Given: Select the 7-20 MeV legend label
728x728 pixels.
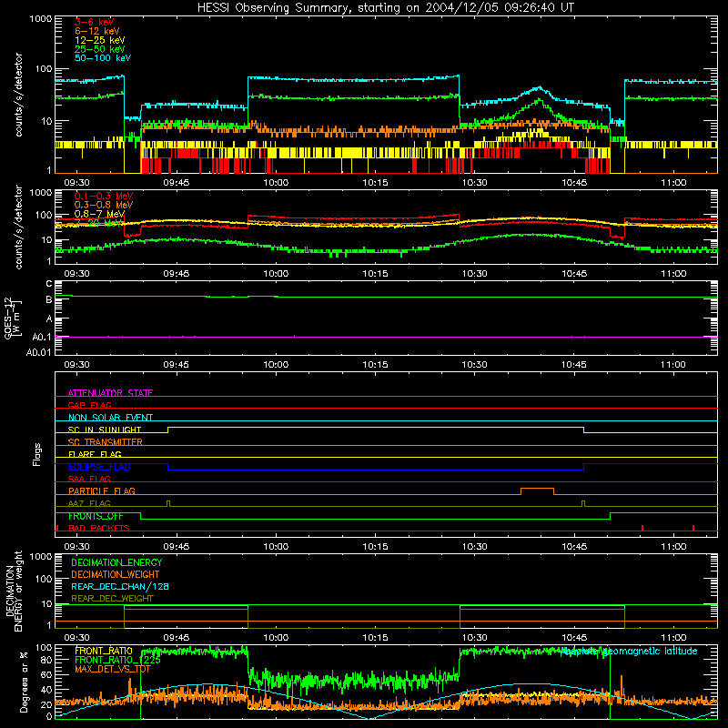Looking at the screenshot, I should coord(98,223).
